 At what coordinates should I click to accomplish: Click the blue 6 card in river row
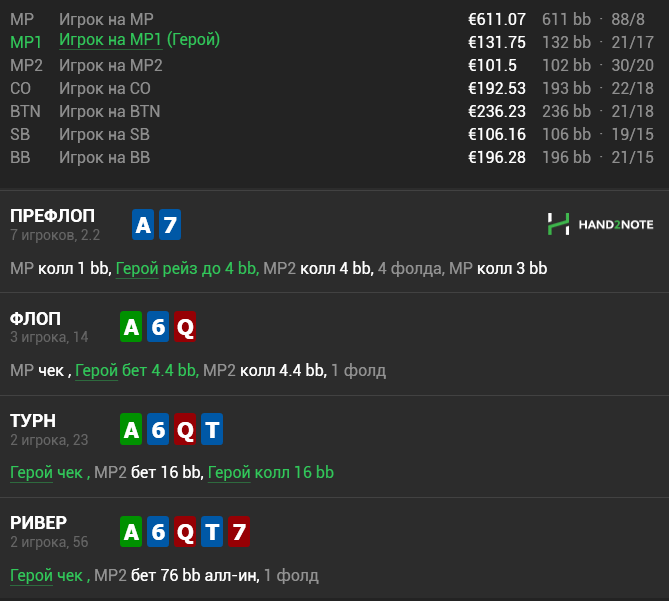pos(158,533)
